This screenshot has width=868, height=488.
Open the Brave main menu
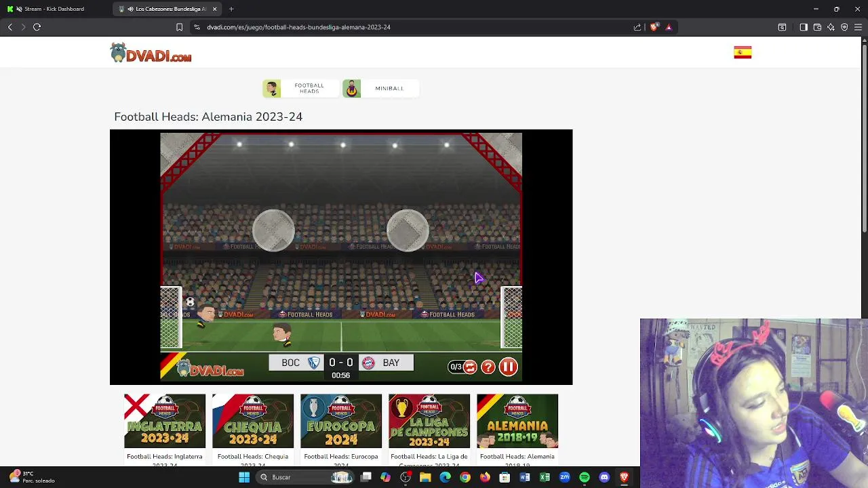[858, 27]
